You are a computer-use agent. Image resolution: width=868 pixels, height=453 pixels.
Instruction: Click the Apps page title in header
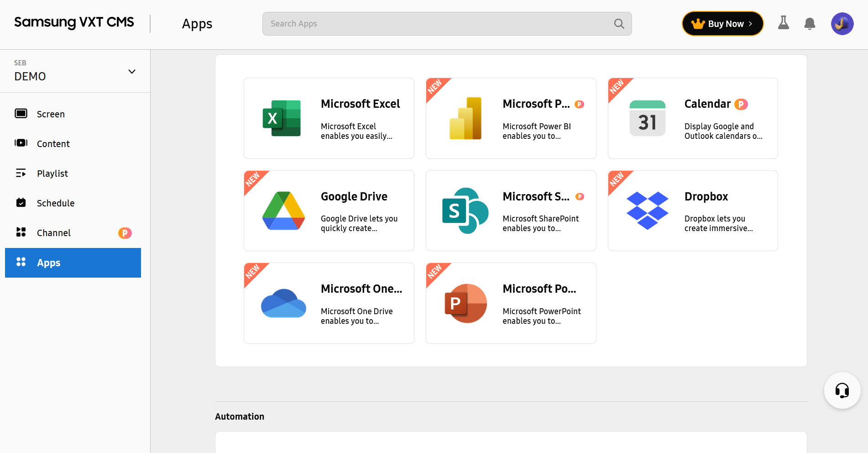(x=197, y=24)
